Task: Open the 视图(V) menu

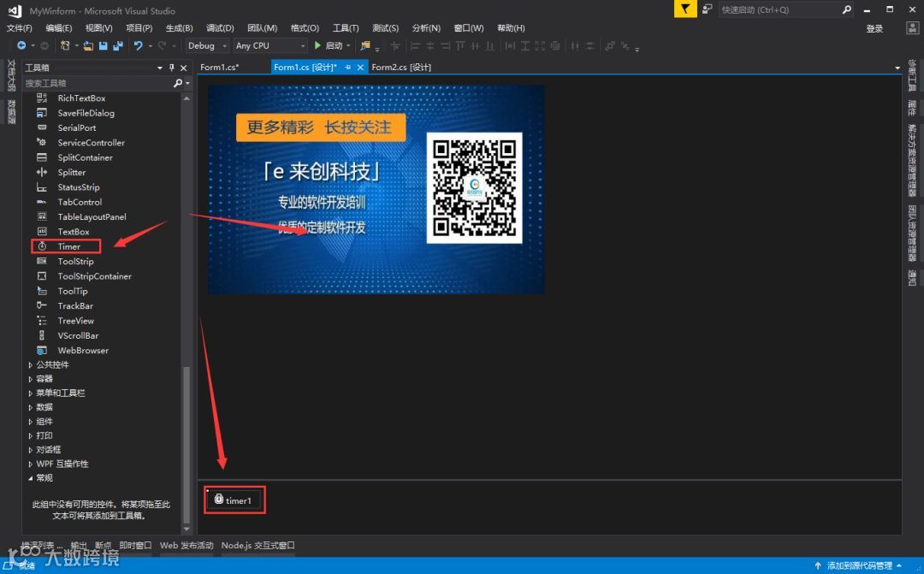Action: (99, 27)
